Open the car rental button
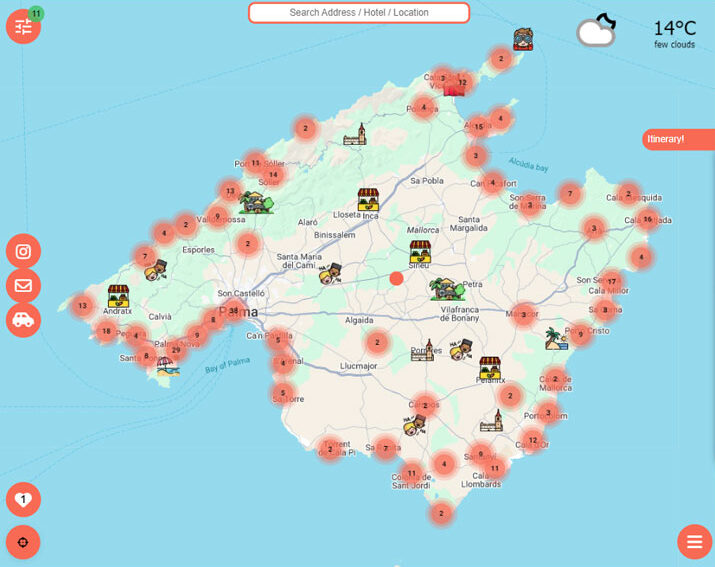The image size is (715, 567). pos(23,320)
